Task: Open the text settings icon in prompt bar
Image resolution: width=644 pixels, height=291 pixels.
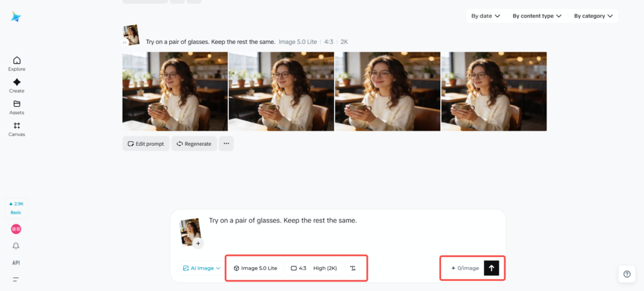Action: [x=353, y=268]
